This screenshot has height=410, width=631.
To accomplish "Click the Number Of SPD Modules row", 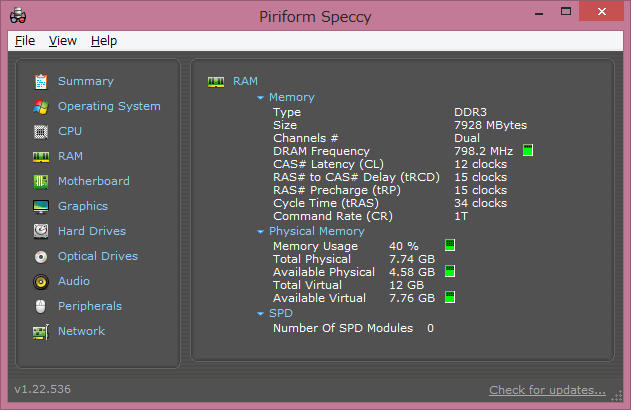I will pyautogui.click(x=353, y=328).
